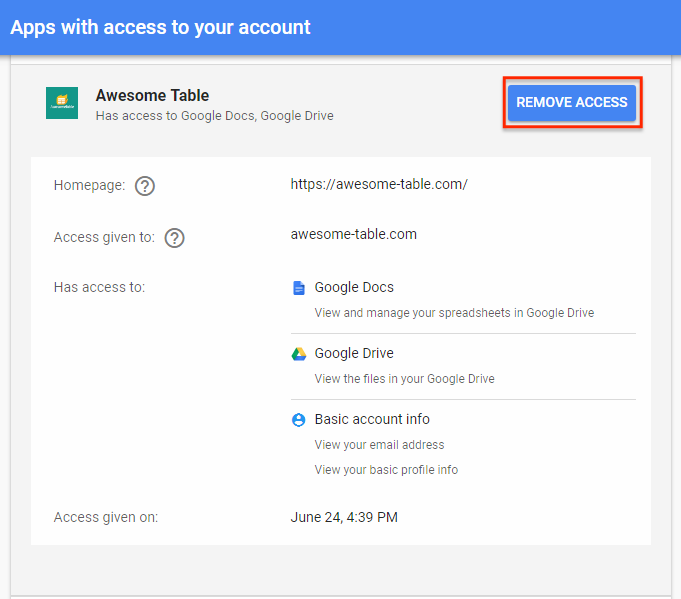Select the awesome-table.com domain text
Viewport: 681px width, 599px height.
[354, 234]
